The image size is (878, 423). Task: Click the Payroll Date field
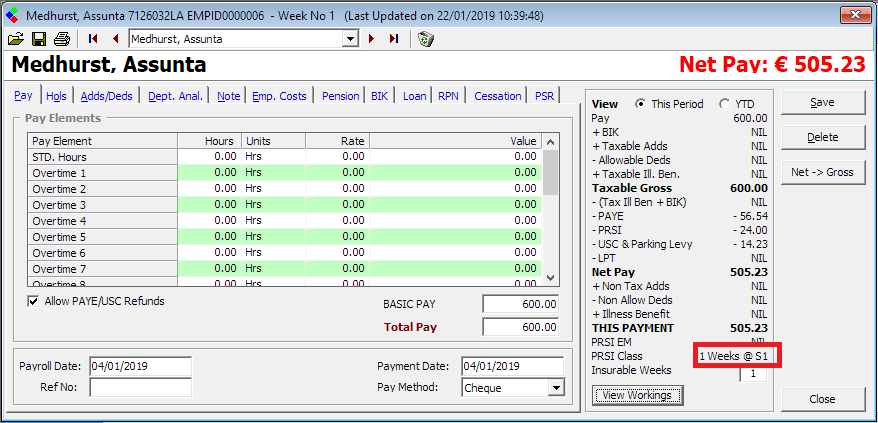tap(139, 366)
